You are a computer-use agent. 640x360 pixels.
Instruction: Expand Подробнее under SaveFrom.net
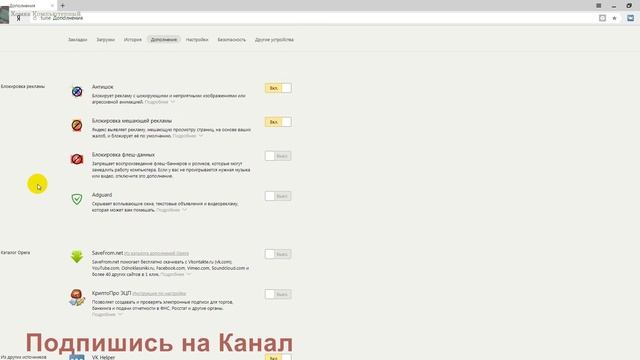176,275
